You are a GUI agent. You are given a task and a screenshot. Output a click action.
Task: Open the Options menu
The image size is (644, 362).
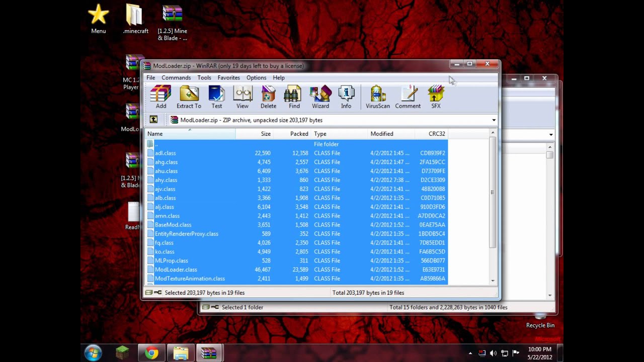[256, 78]
